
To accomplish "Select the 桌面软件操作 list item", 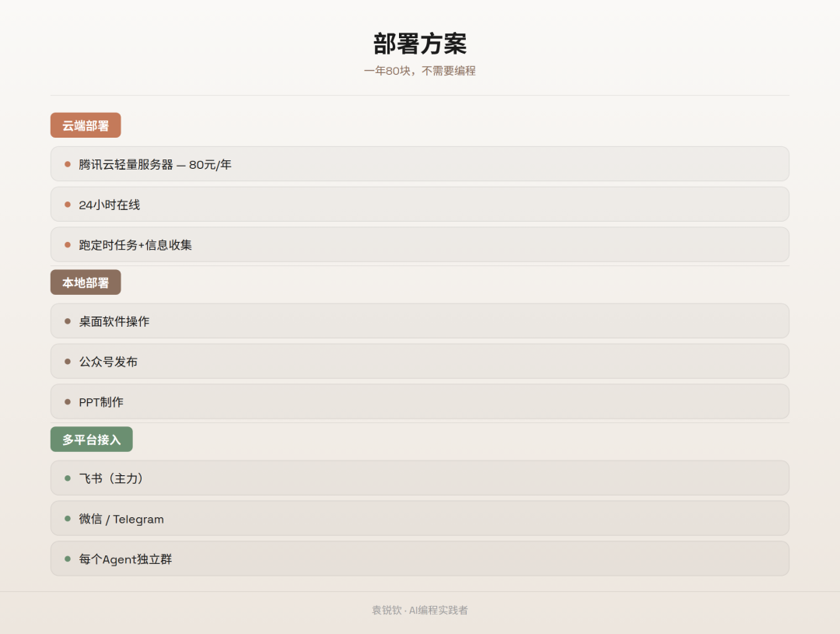I will point(419,321).
